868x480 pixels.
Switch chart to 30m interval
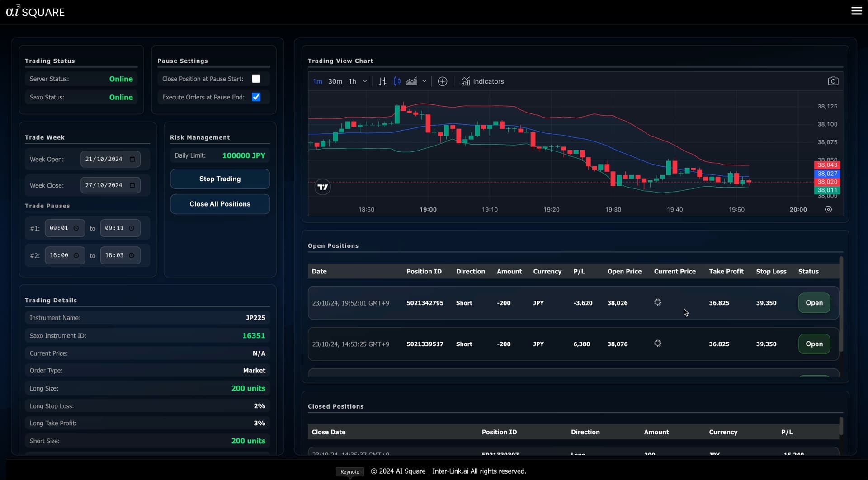pos(335,81)
